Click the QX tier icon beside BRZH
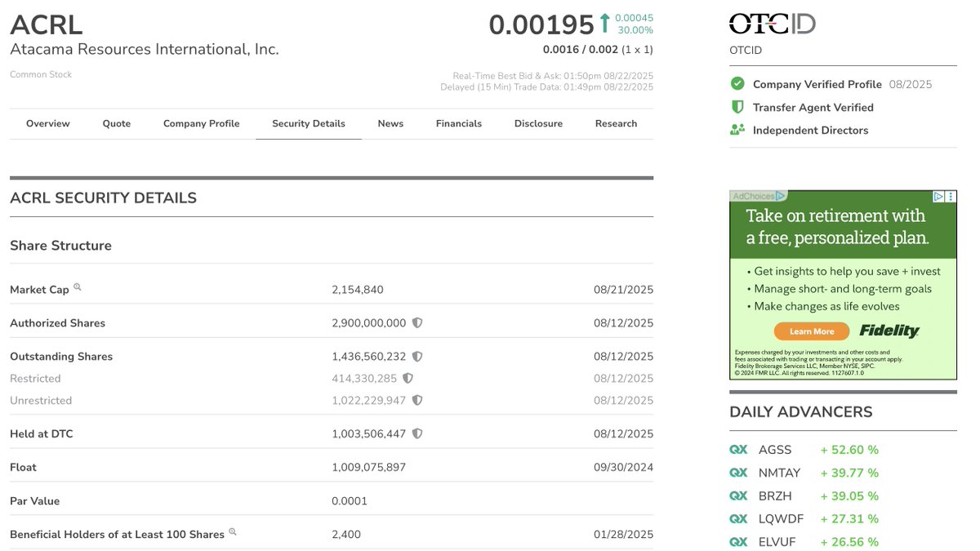 pyautogui.click(x=738, y=495)
